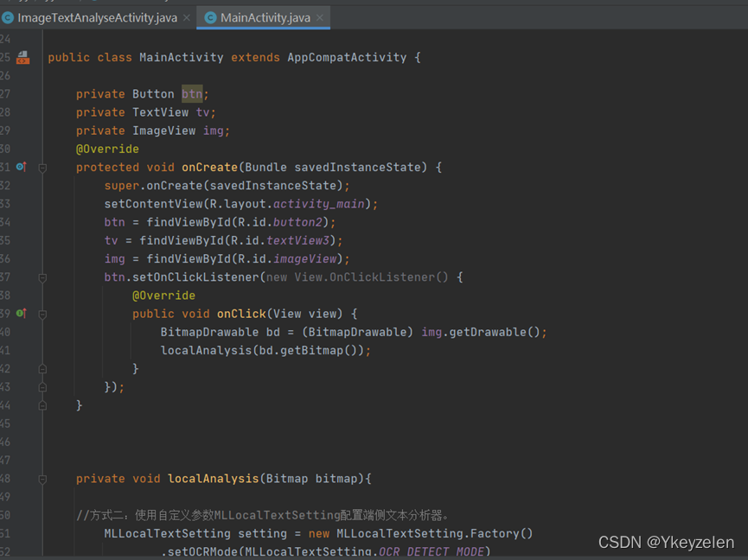Collapse the setOnClickListener anonymous class fold
This screenshot has height=560, width=748.
coord(42,278)
